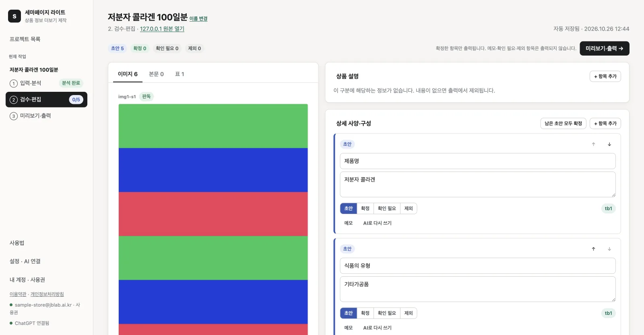Click AI로 다시 쓰기 for 제품명 item

coord(377,223)
